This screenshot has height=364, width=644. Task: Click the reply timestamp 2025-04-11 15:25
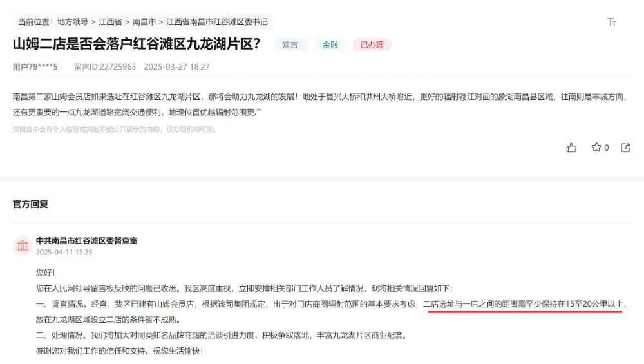tap(64, 253)
